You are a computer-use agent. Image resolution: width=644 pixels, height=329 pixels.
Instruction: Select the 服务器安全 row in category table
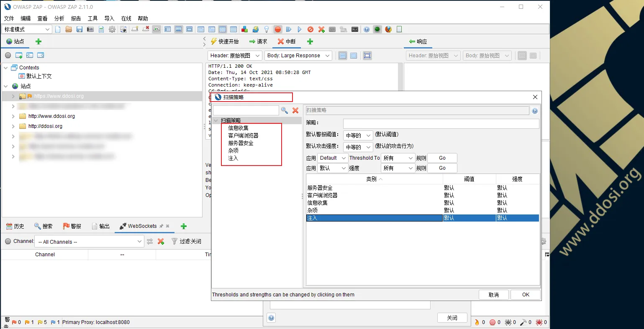click(x=423, y=188)
